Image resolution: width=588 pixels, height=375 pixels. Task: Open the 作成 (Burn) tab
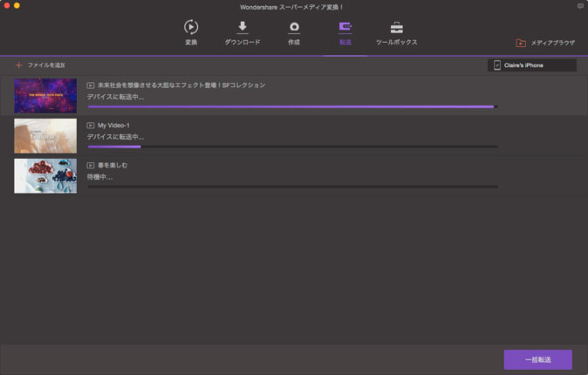(x=294, y=33)
